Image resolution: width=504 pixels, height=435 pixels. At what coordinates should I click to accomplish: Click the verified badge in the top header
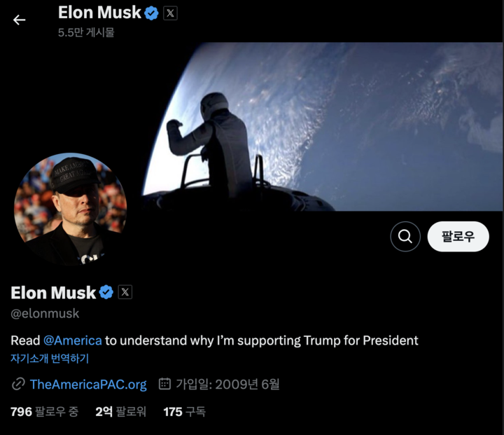(x=151, y=13)
